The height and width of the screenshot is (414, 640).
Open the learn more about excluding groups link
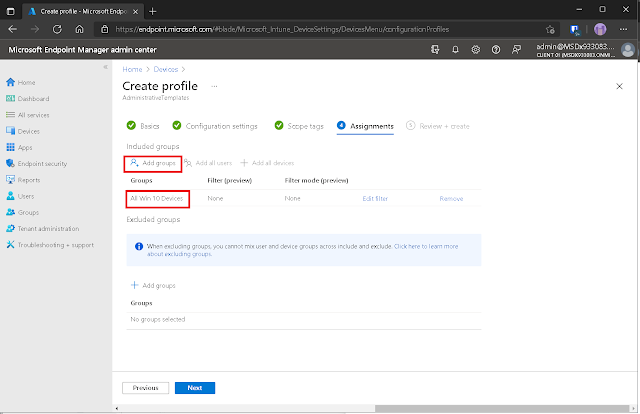(x=426, y=247)
